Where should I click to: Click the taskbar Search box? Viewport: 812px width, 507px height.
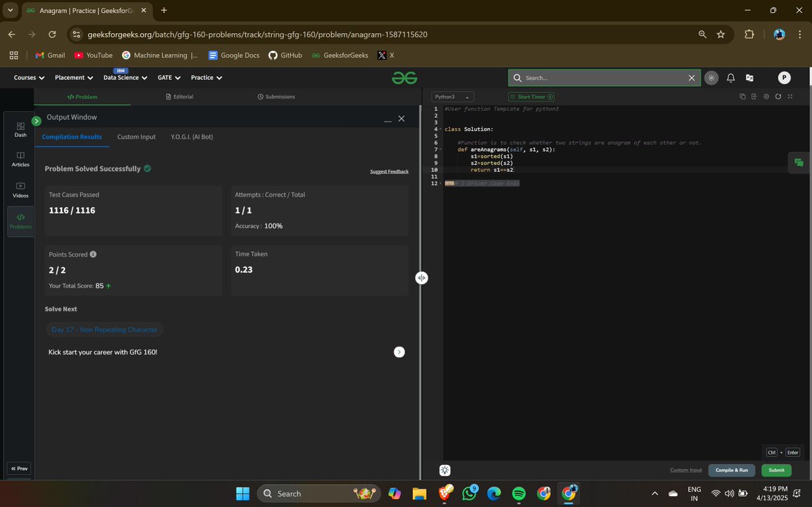click(319, 493)
